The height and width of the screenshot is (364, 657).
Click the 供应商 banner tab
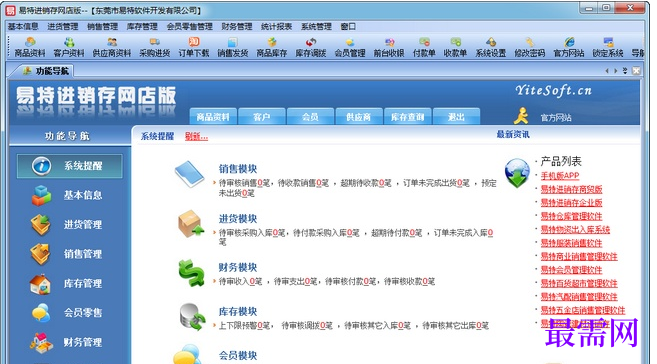coord(359,117)
